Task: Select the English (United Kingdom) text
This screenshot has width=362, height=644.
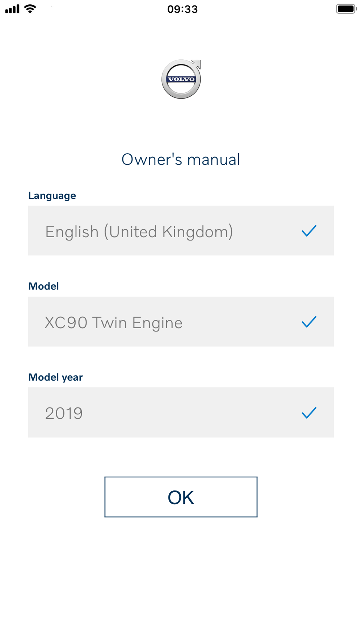Action: [139, 232]
